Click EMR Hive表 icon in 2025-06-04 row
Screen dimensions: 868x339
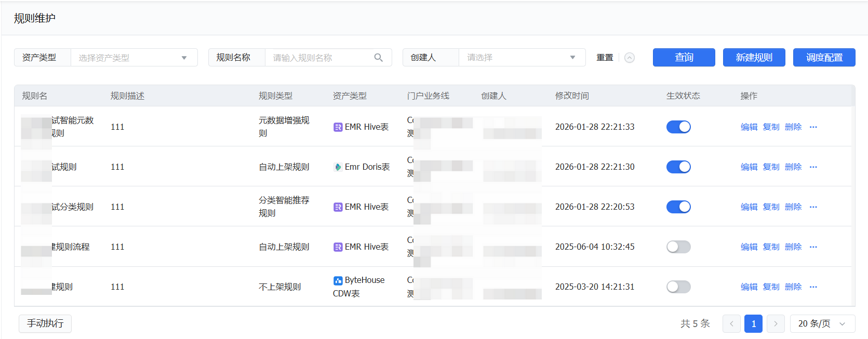[338, 247]
